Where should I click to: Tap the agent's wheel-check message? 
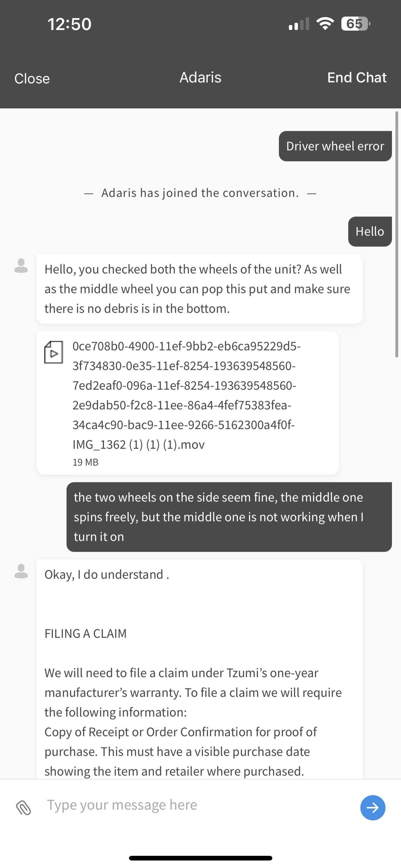[199, 289]
